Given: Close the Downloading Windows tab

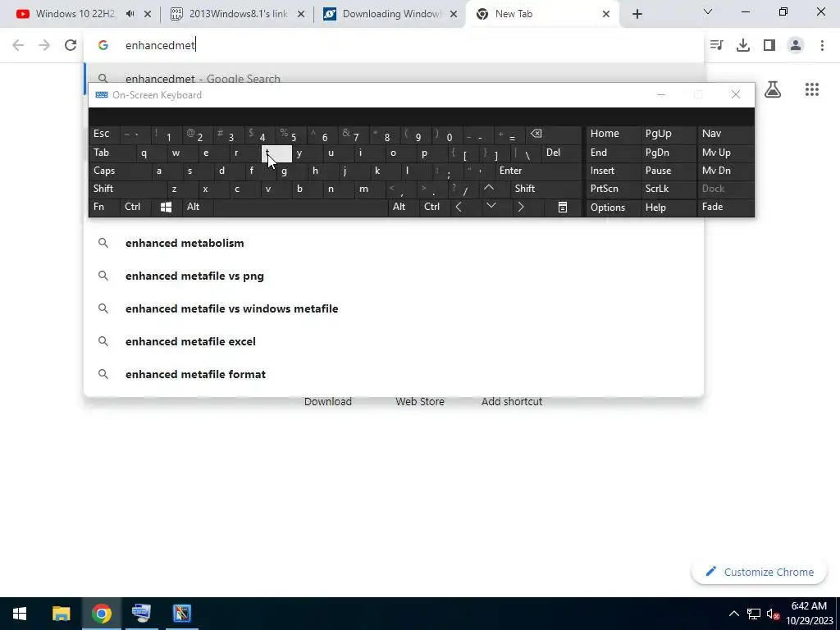Looking at the screenshot, I should click(x=454, y=14).
